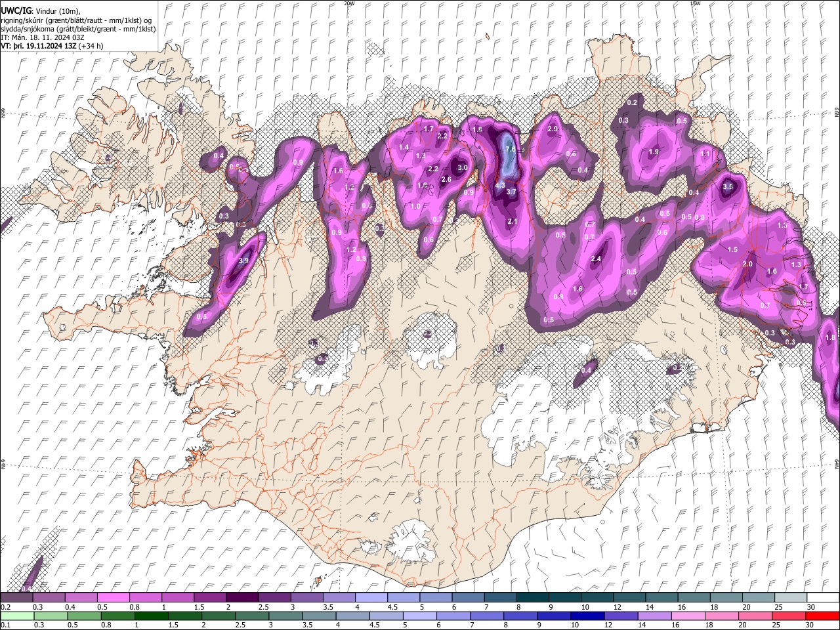
Task: Pick the 1.9 value label on the map
Action: coord(654,152)
